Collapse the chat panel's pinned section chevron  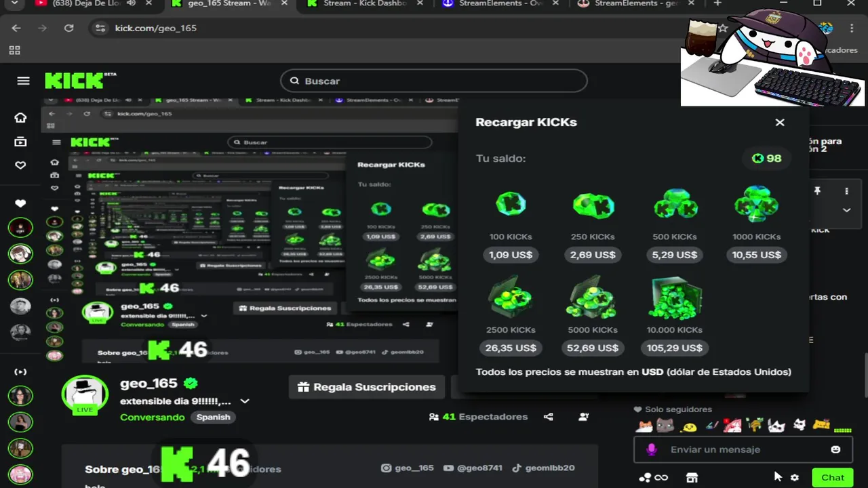coord(846,210)
